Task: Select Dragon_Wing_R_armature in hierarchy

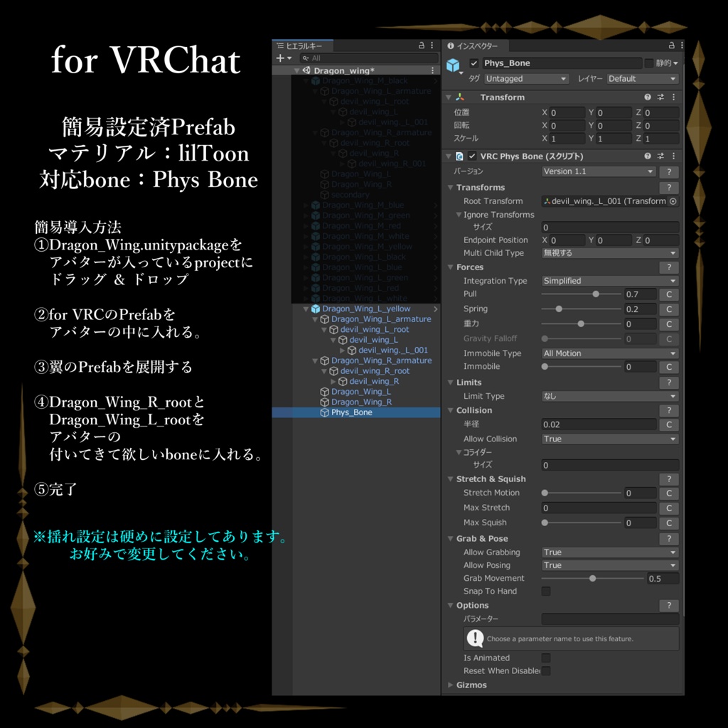Action: tap(381, 360)
